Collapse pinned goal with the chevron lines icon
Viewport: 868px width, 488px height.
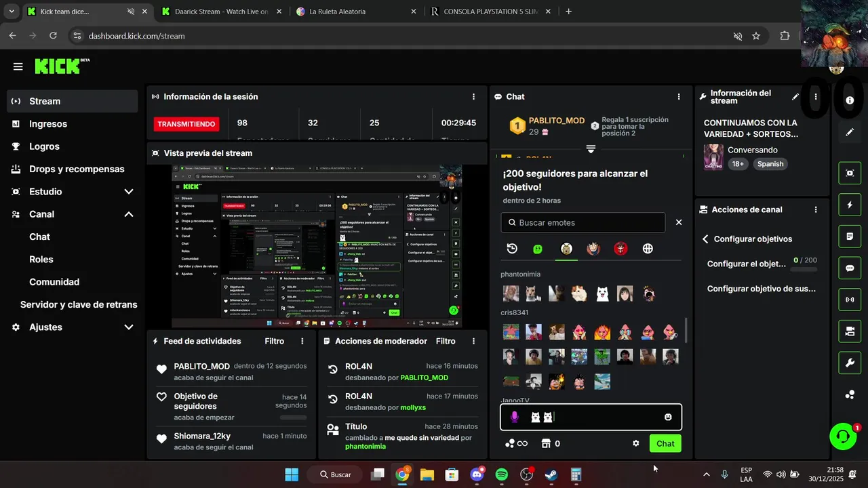click(591, 148)
